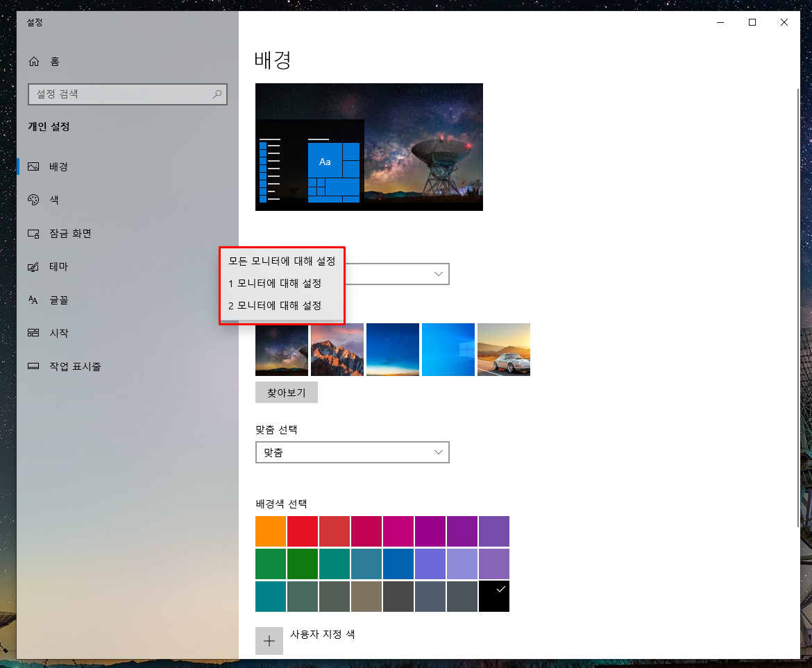Pick the lavender swatch, second row, seventh
The image size is (812, 668).
point(462,564)
